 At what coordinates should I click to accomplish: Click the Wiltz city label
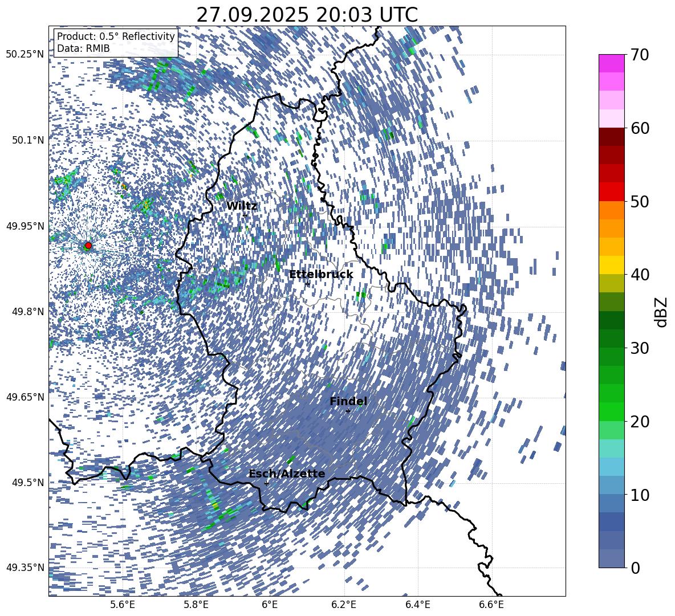[242, 206]
